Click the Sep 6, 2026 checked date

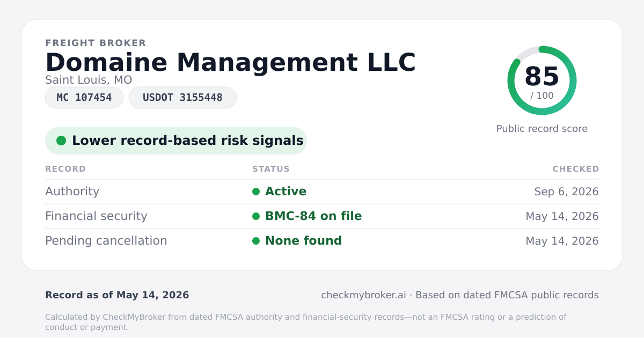567,192
